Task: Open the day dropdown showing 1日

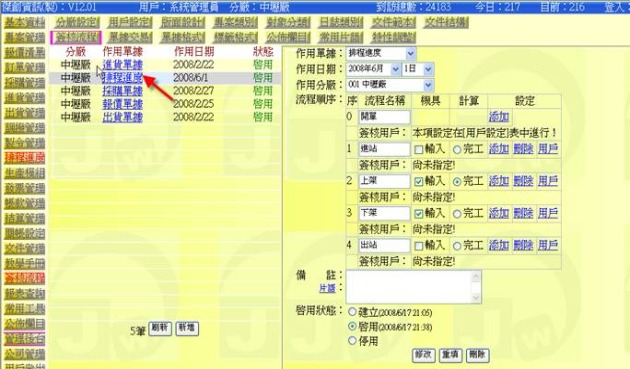Action: click(x=418, y=69)
